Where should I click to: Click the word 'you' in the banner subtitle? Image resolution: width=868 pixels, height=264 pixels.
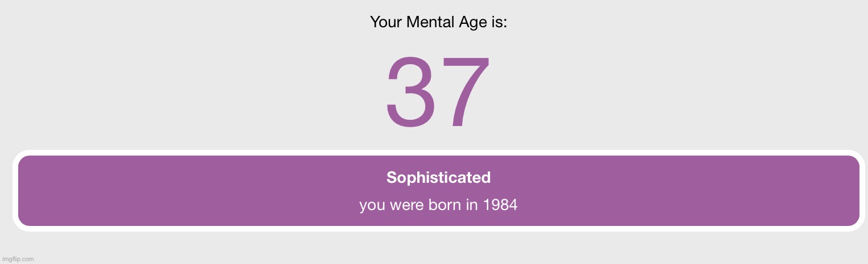tap(372, 207)
